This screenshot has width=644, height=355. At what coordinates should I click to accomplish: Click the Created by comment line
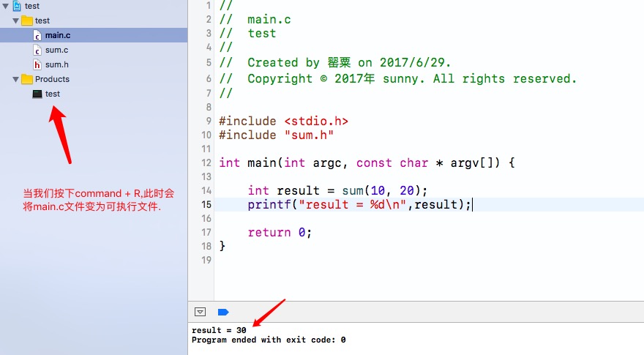(x=334, y=62)
